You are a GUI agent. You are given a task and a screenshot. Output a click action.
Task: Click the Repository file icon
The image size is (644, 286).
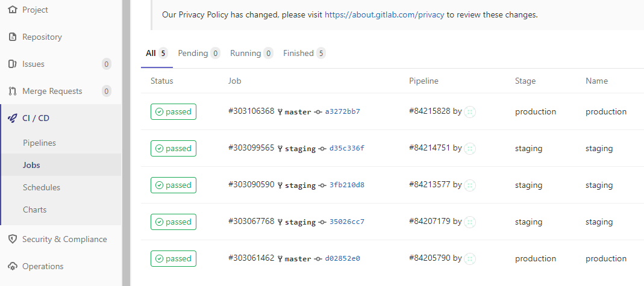tap(13, 37)
